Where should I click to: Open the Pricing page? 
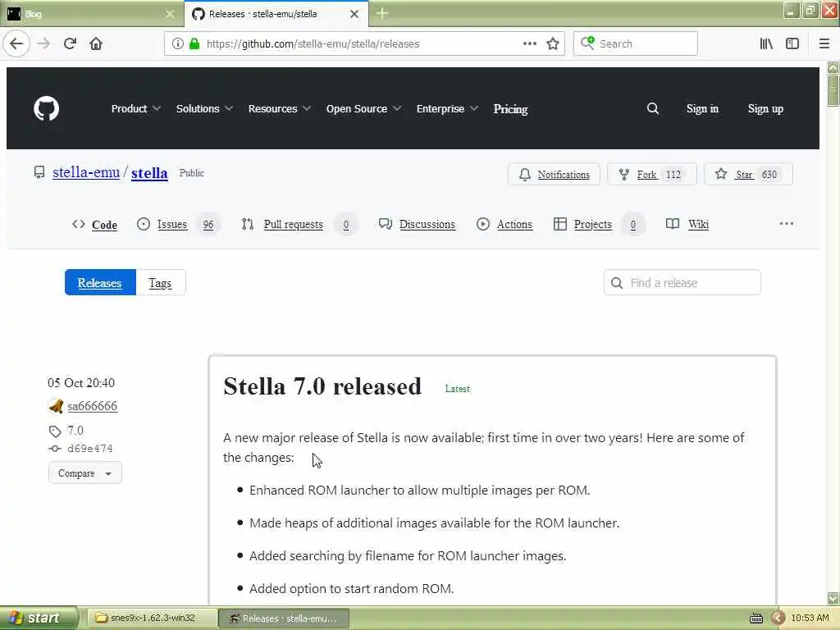coord(510,109)
